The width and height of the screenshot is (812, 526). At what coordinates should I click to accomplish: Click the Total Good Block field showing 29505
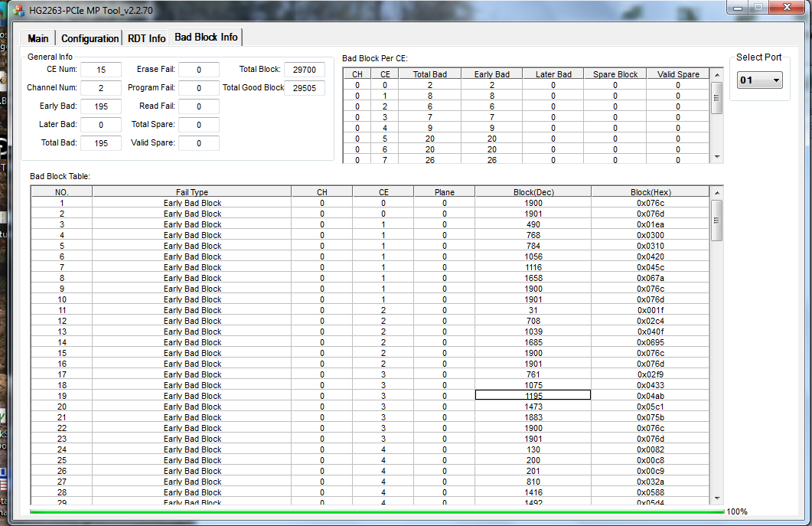305,88
